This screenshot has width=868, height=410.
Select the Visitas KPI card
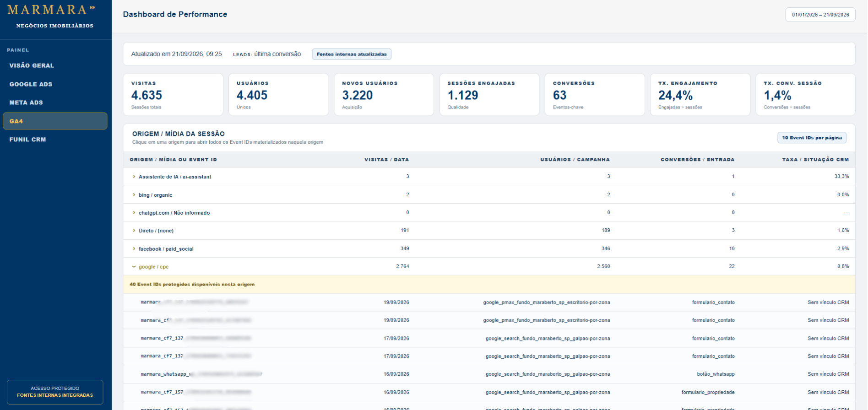point(173,95)
